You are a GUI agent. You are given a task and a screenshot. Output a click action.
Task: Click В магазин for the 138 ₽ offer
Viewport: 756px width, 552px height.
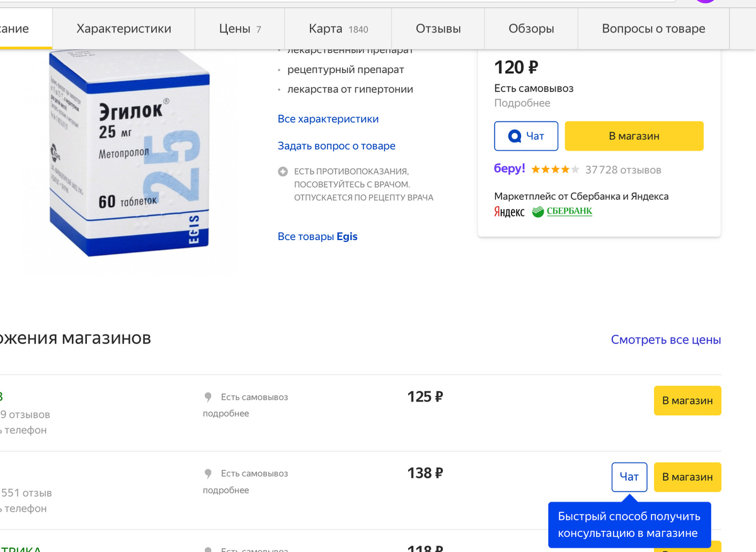click(x=687, y=477)
